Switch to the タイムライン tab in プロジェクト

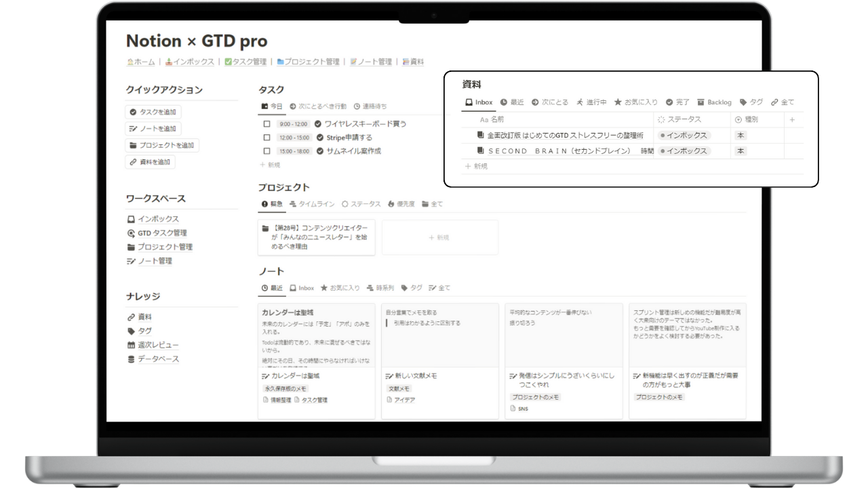(x=312, y=204)
